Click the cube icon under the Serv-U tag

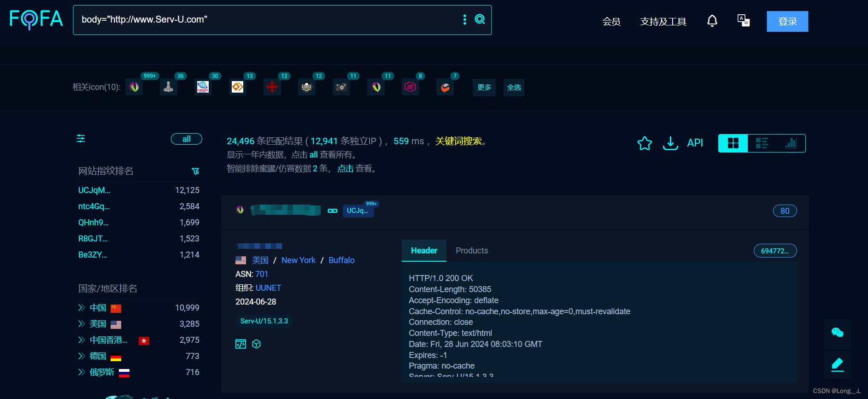click(x=257, y=344)
